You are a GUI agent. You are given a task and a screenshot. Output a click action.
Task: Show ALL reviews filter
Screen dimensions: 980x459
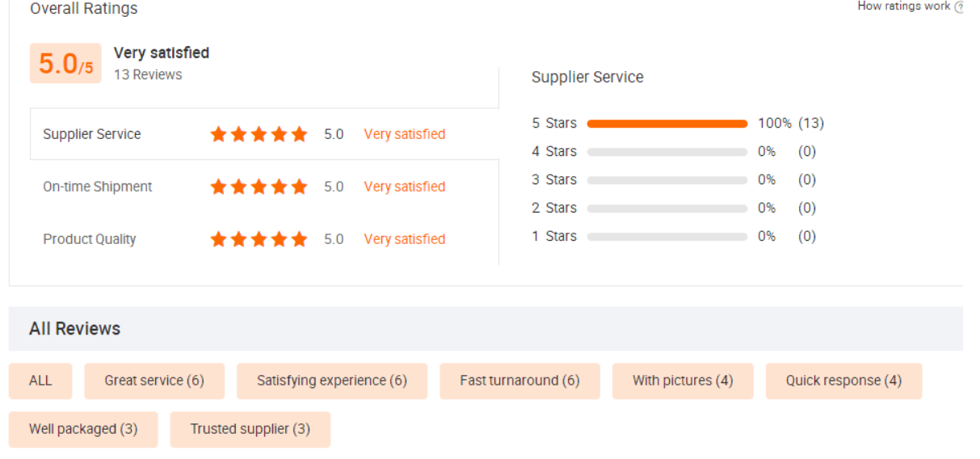[40, 381]
